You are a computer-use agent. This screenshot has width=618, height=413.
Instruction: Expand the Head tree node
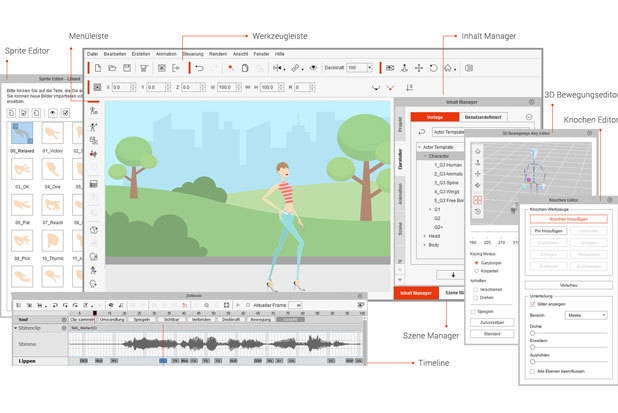click(x=425, y=236)
